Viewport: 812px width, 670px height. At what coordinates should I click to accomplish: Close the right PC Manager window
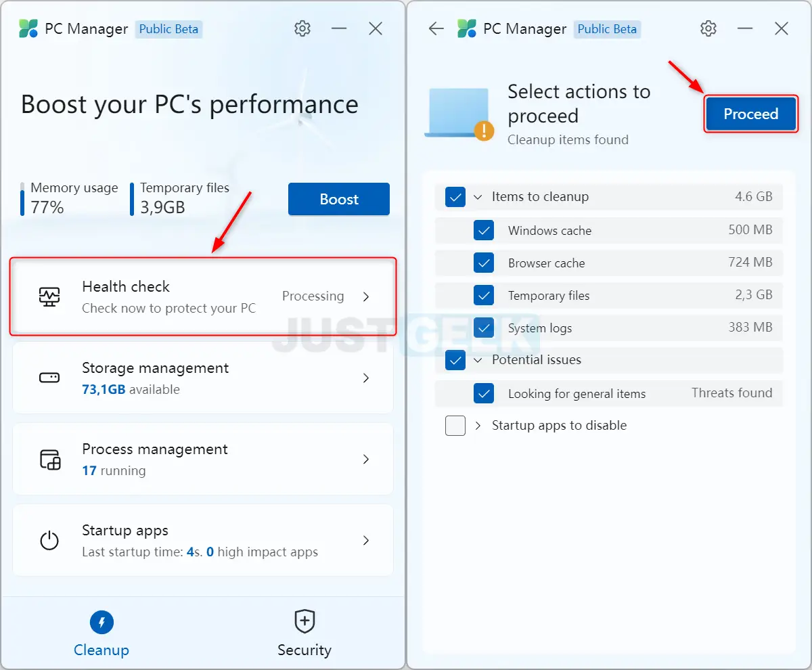(x=782, y=28)
